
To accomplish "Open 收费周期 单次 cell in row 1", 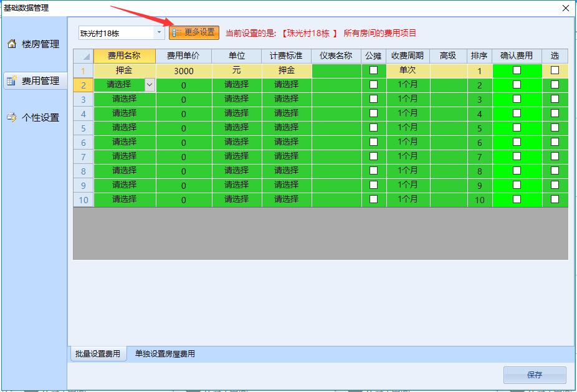I will pos(408,70).
